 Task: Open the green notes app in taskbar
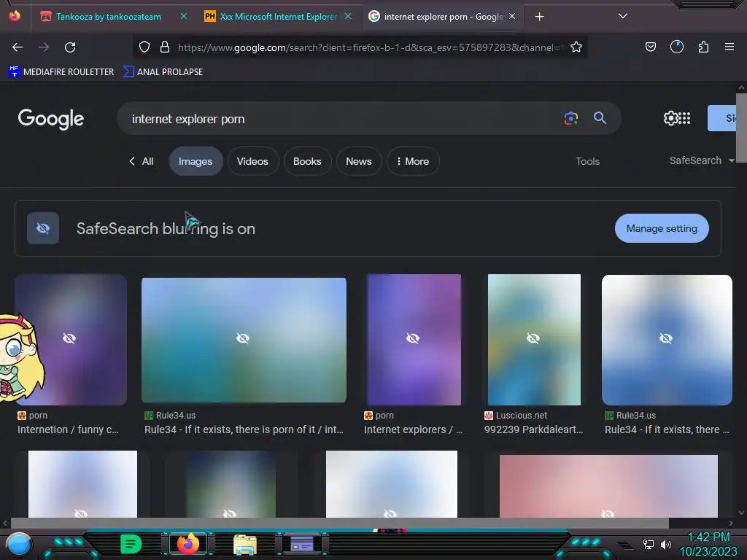pyautogui.click(x=131, y=544)
